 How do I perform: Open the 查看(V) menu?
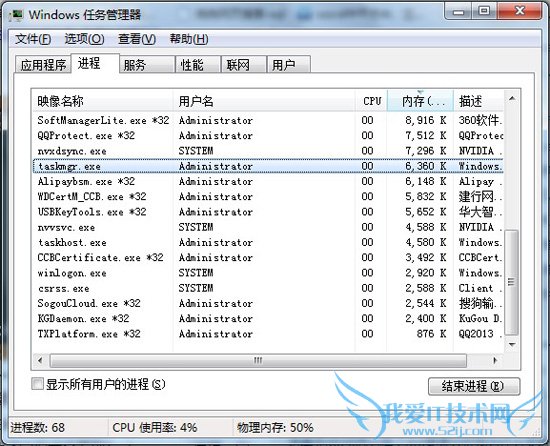coord(137,39)
